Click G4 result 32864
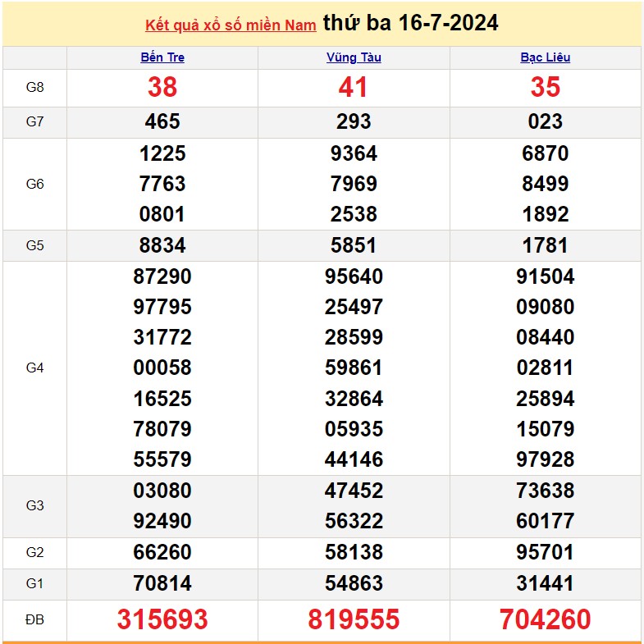The image size is (644, 644). pos(354,399)
